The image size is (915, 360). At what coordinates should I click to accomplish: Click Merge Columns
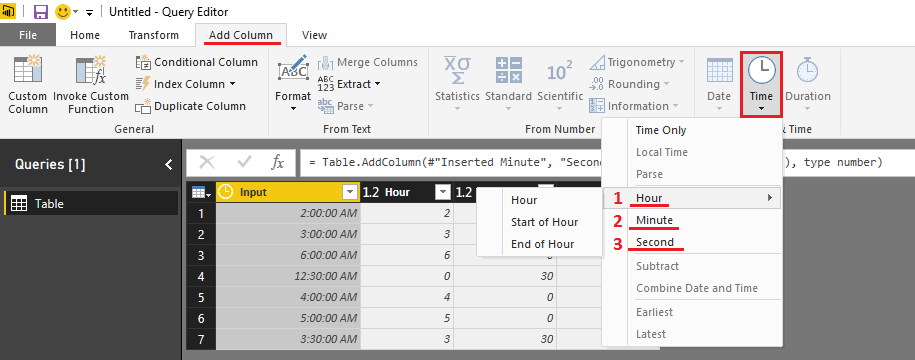[x=368, y=62]
